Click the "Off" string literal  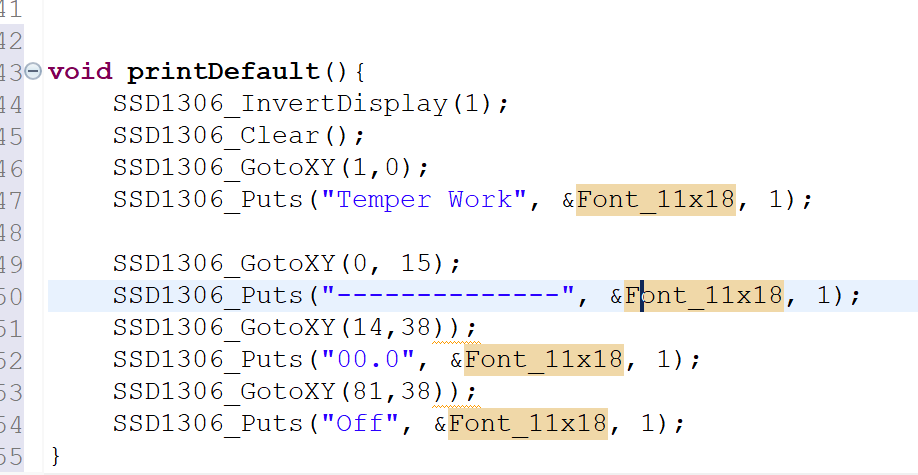click(361, 423)
